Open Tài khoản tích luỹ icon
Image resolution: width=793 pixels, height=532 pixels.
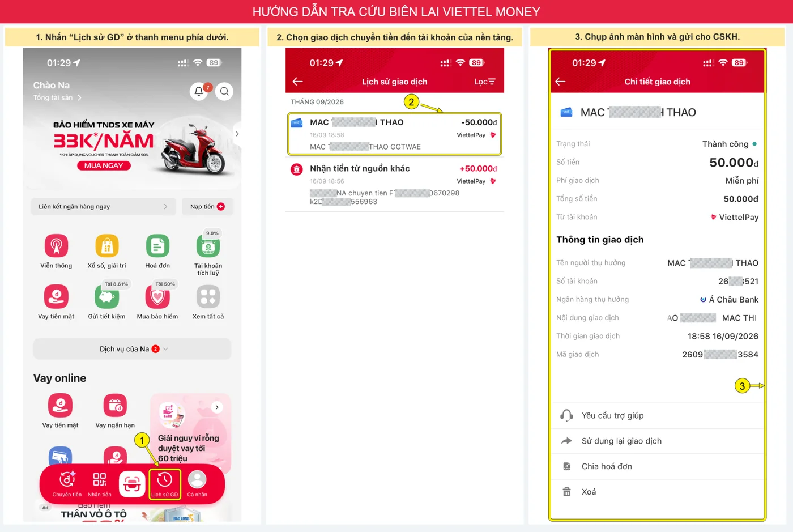click(x=208, y=246)
